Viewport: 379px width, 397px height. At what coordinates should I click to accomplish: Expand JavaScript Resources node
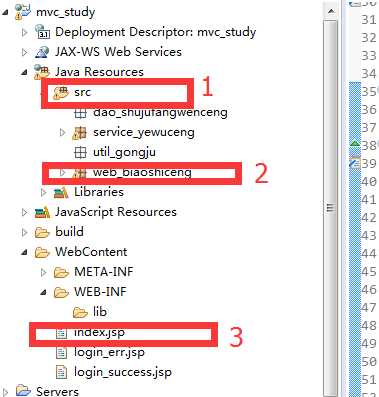(x=24, y=212)
